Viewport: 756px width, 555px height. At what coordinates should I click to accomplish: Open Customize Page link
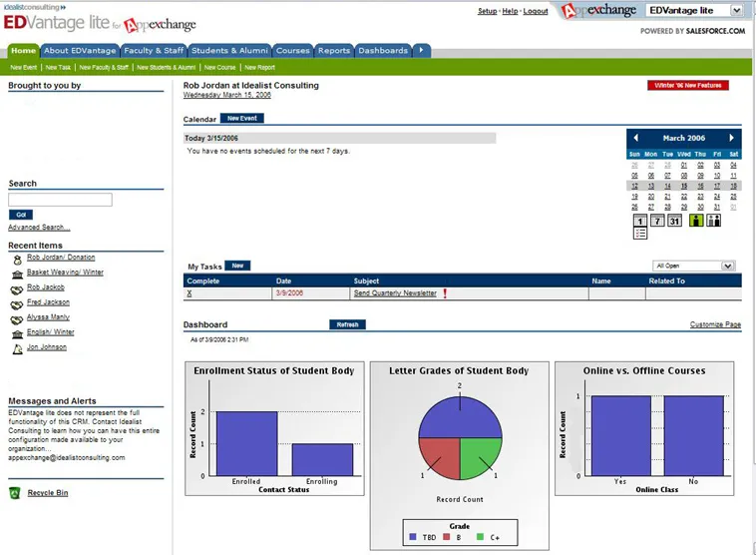tap(715, 324)
